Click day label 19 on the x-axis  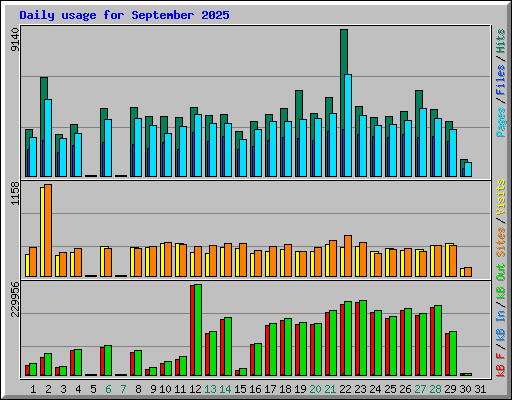[x=300, y=389]
